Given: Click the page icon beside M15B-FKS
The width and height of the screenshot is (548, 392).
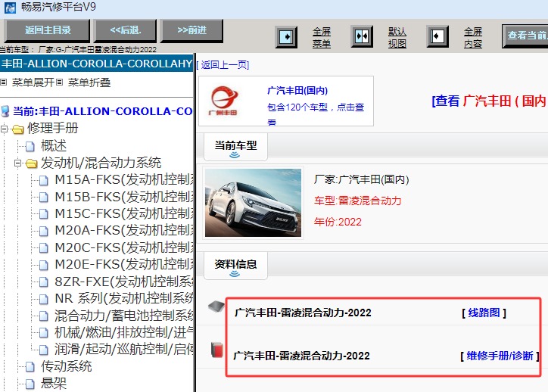Looking at the screenshot, I should point(44,198).
